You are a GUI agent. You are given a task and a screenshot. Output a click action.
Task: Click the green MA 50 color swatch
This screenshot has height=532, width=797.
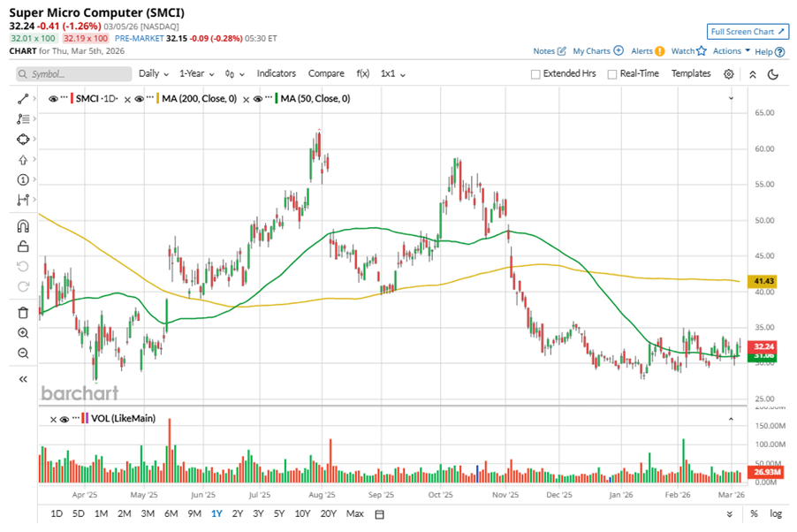click(x=277, y=99)
